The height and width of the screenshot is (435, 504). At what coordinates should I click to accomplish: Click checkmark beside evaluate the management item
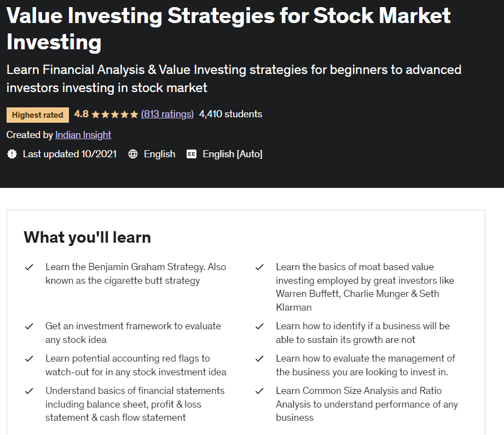point(259,359)
